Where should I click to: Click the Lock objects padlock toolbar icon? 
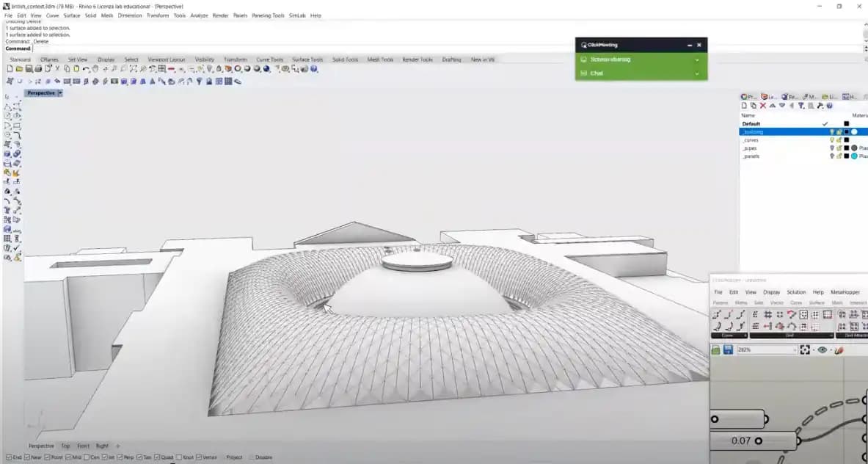[219, 69]
